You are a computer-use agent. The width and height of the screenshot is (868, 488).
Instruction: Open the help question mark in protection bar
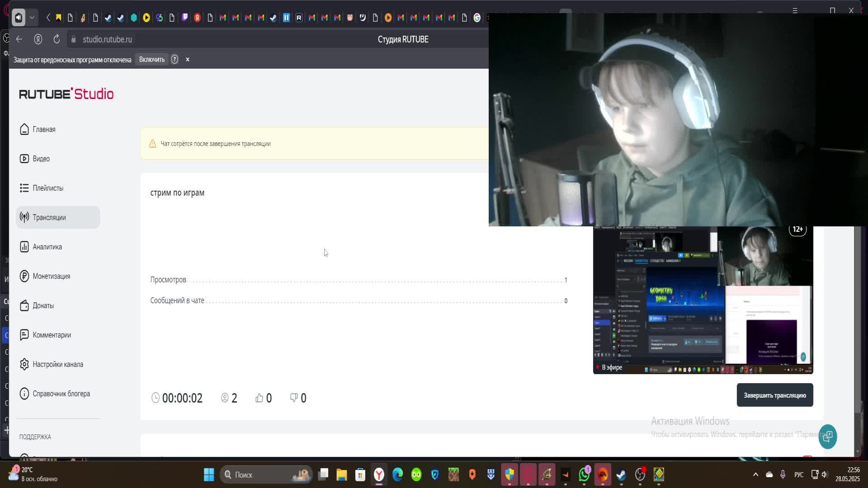[x=175, y=60]
